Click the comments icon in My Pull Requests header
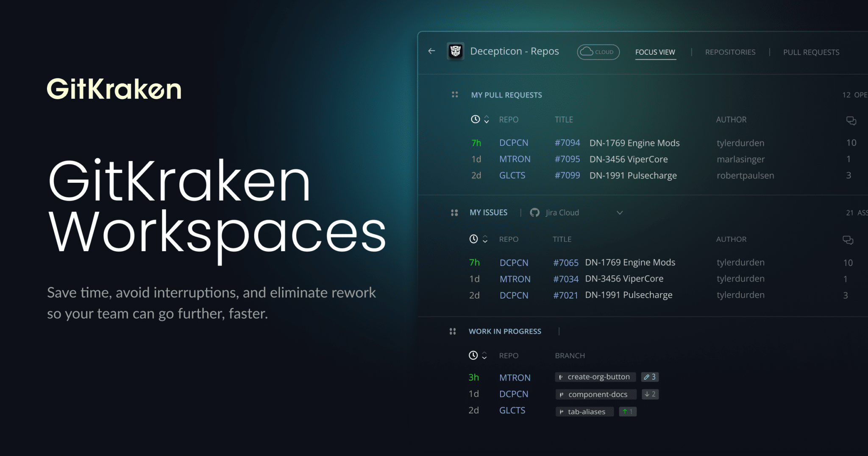This screenshot has width=868, height=456. 851,120
